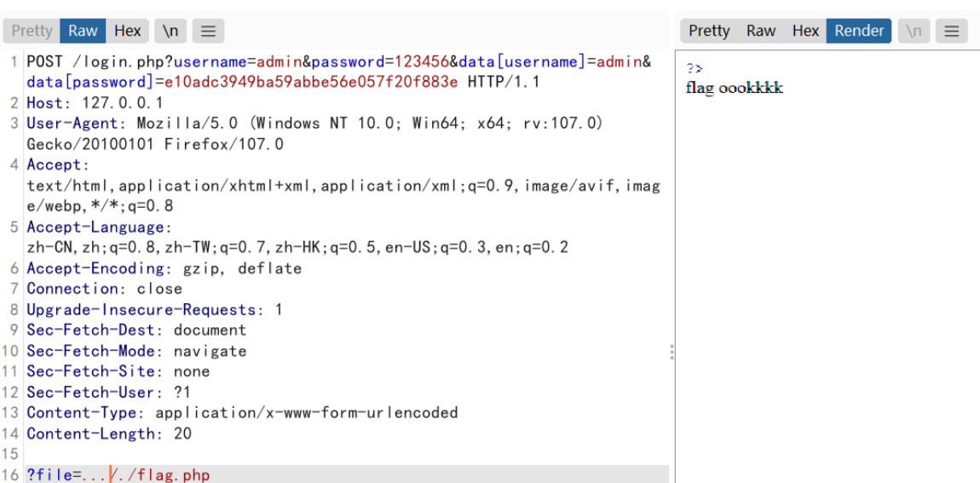Click the Sec-Fetch-User header line

(x=109, y=392)
